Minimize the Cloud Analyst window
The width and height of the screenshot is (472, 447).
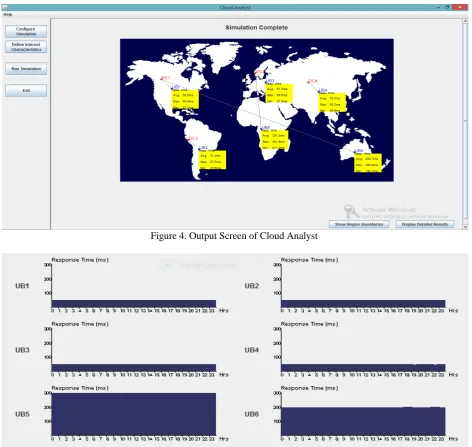(438, 7)
